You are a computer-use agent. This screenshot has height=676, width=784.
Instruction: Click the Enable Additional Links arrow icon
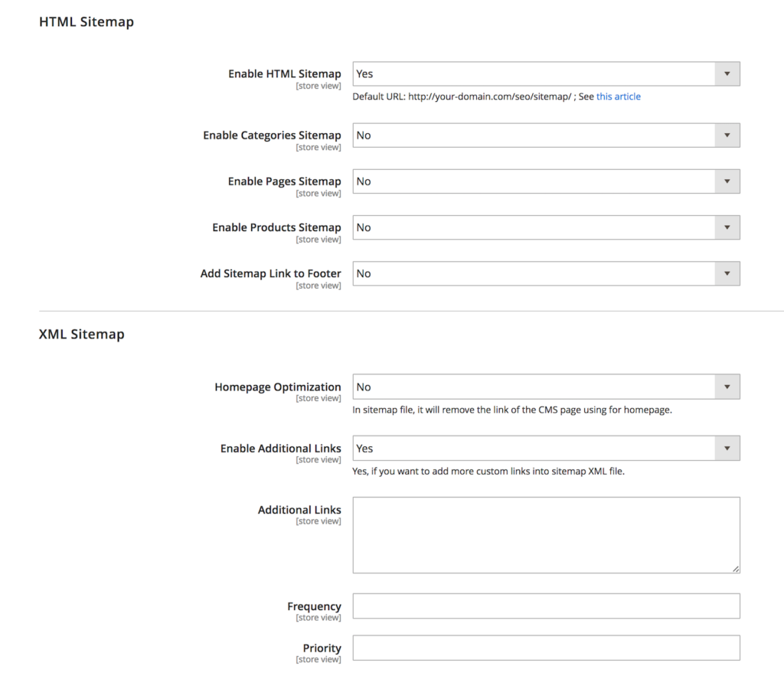click(727, 449)
